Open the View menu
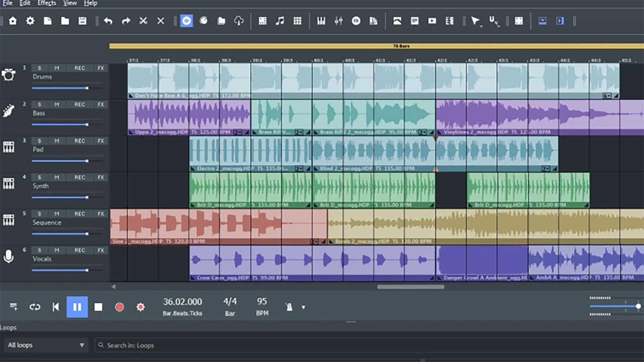 click(x=70, y=3)
